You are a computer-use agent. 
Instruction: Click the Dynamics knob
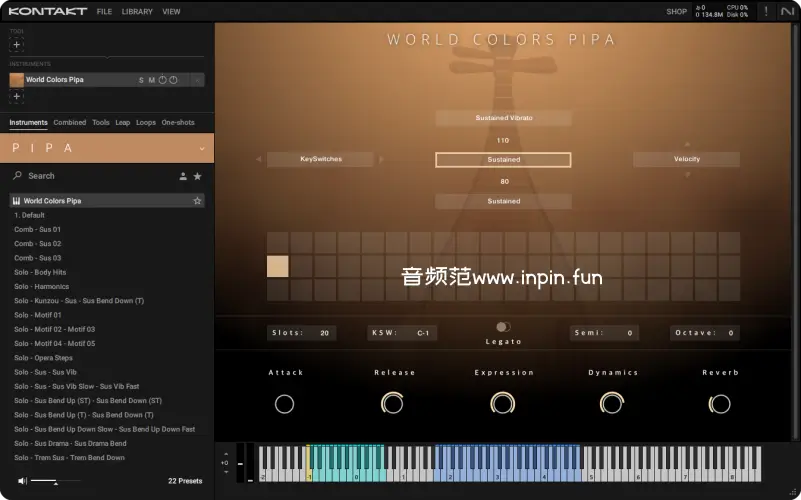click(611, 403)
